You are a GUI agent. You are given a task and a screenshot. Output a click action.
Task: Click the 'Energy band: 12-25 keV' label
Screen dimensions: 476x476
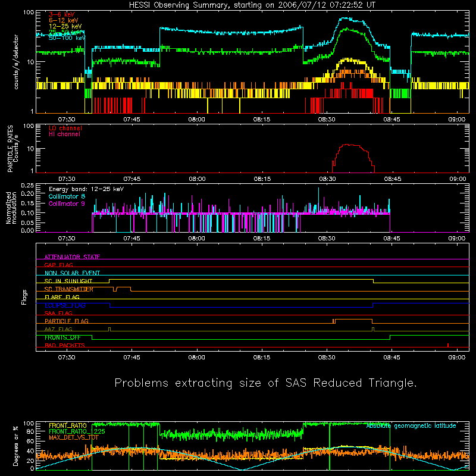(x=86, y=189)
